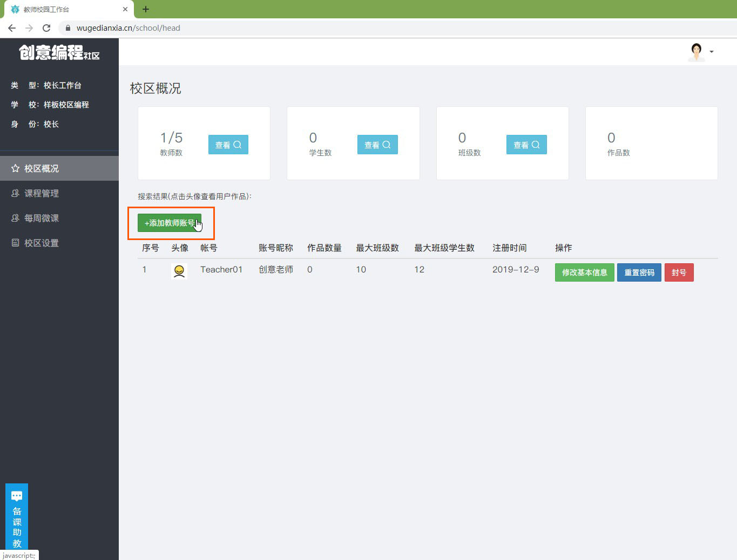Screen dimensions: 737x560
Task: Open a new browser tab
Action: pos(146,9)
